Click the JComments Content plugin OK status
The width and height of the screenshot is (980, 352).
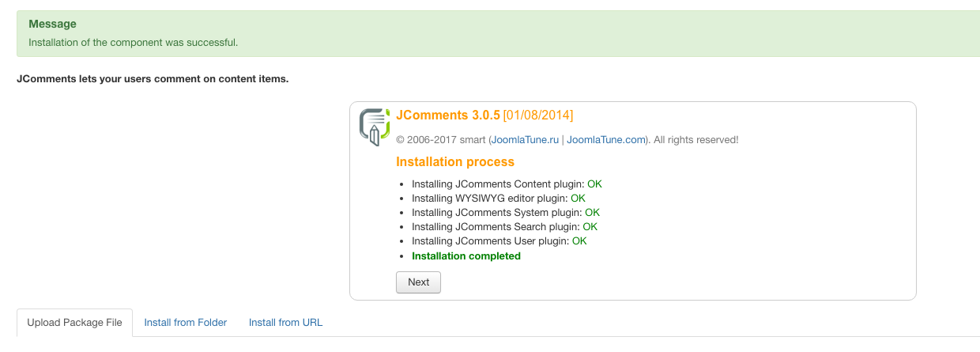click(x=594, y=184)
